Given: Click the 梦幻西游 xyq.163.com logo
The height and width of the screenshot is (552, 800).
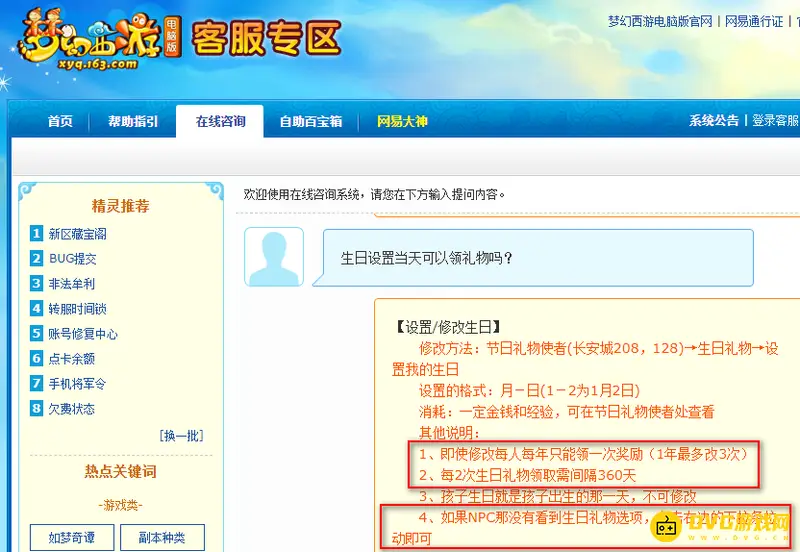Looking at the screenshot, I should (98, 41).
